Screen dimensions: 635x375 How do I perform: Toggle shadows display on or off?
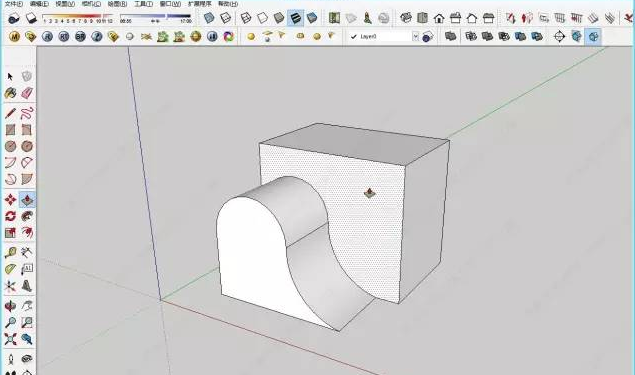coord(31,18)
